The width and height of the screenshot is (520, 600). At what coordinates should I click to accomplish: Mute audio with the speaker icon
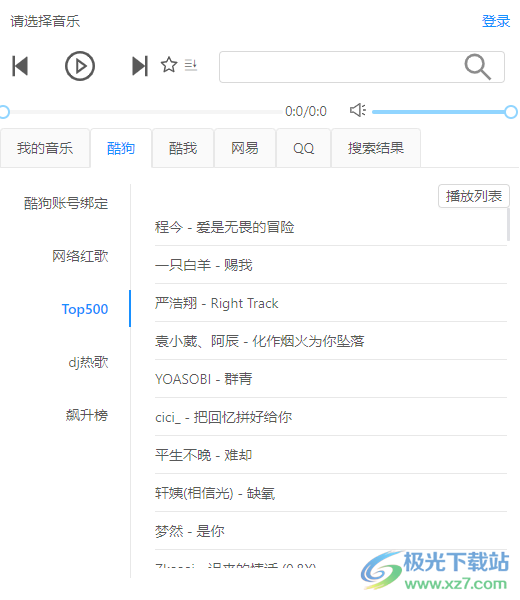click(x=358, y=111)
